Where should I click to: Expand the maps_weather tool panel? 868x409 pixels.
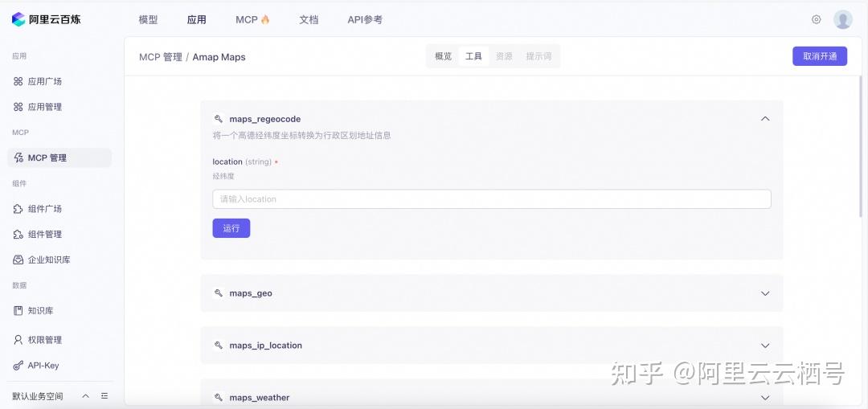(x=765, y=398)
